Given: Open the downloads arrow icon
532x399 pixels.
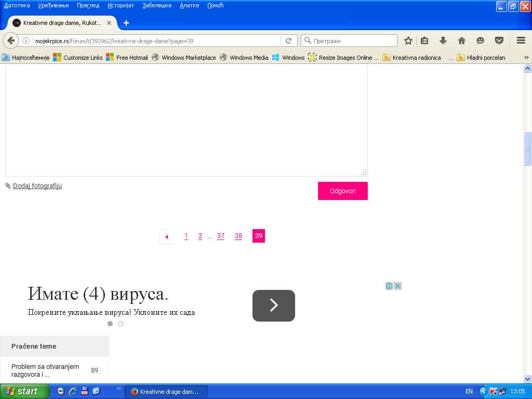Looking at the screenshot, I should click(x=443, y=41).
